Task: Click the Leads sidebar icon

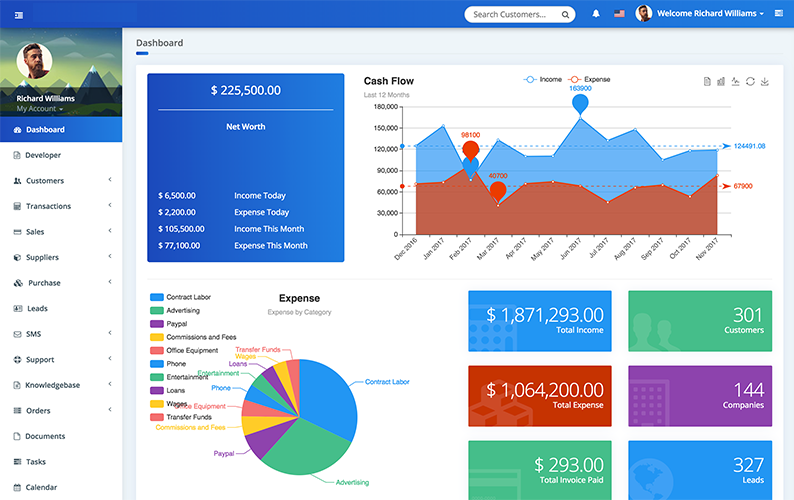Action: 18,308
